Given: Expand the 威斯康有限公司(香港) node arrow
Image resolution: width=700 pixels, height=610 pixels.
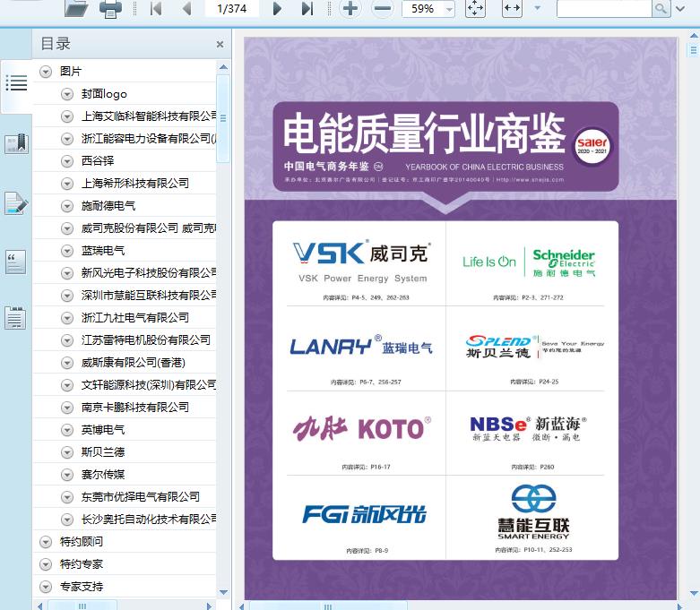Looking at the screenshot, I should point(67,363).
